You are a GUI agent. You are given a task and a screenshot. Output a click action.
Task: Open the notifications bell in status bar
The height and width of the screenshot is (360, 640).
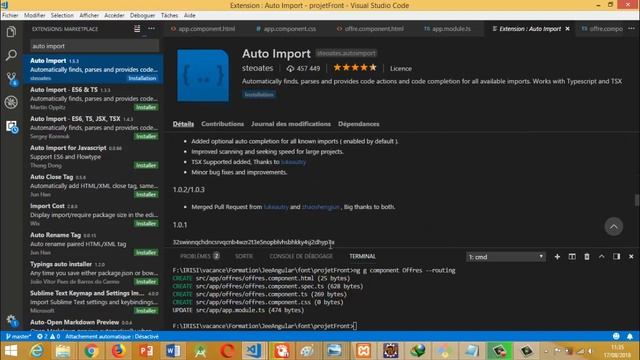[x=630, y=336]
